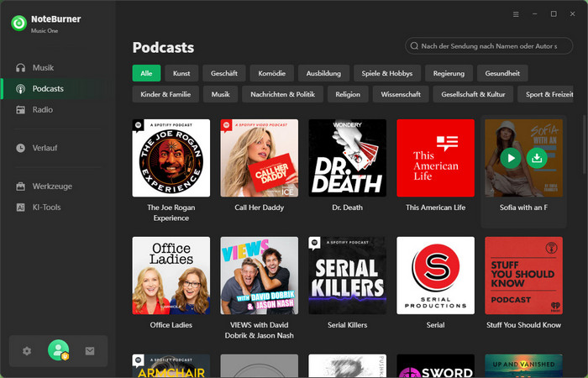Click the Musik headphones icon in sidebar

pyautogui.click(x=21, y=68)
